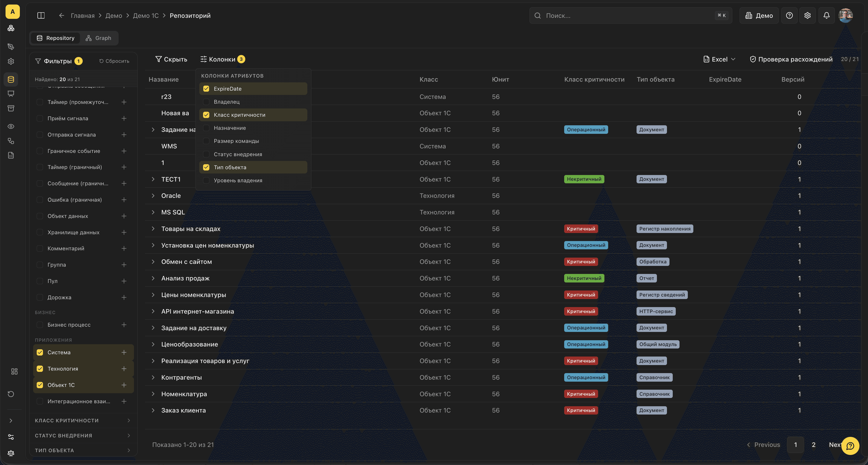The height and width of the screenshot is (465, 868).
Task: Check the Пул filter checkbox
Action: tap(40, 281)
